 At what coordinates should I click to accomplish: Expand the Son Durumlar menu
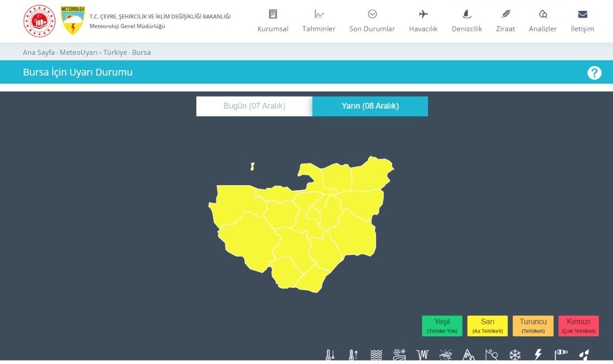tap(372, 21)
